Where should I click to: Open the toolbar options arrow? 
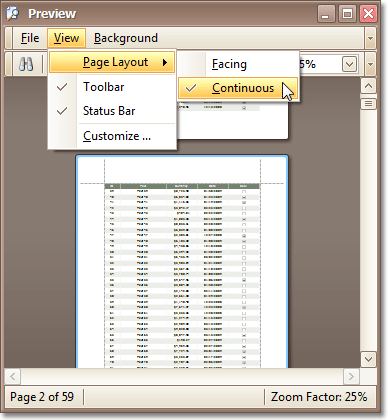tap(370, 64)
